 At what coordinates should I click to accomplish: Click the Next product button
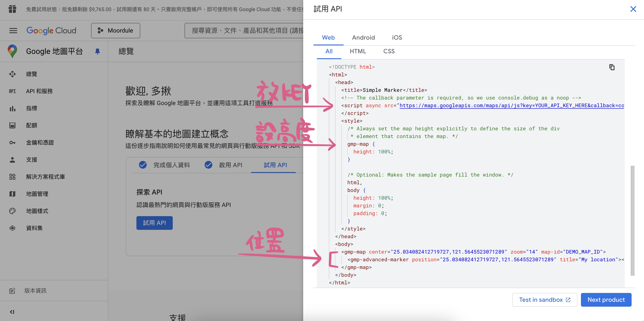coord(607,300)
